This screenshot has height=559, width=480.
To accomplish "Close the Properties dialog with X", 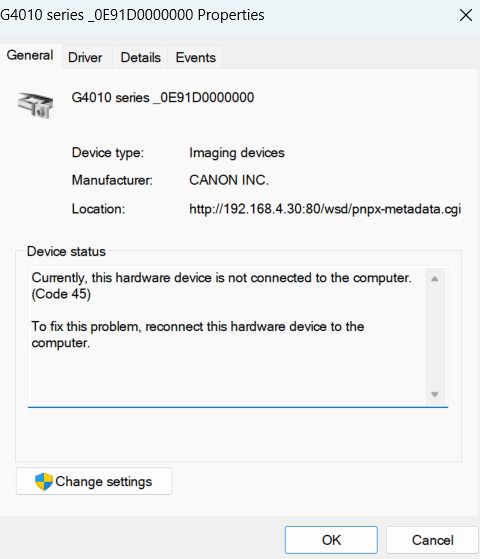I will (x=466, y=15).
